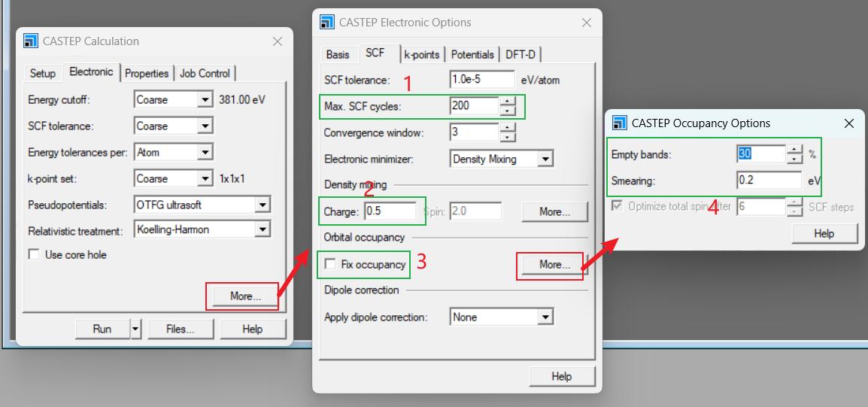Expand the Electronic minimizer dropdown
Image resolution: width=868 pixels, height=407 pixels.
pyautogui.click(x=545, y=159)
